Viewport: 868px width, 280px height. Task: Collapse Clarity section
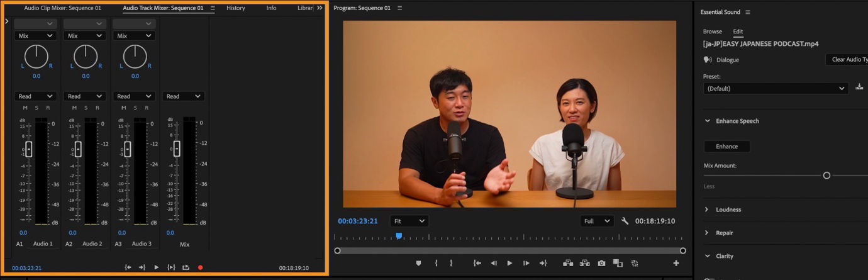click(x=708, y=256)
